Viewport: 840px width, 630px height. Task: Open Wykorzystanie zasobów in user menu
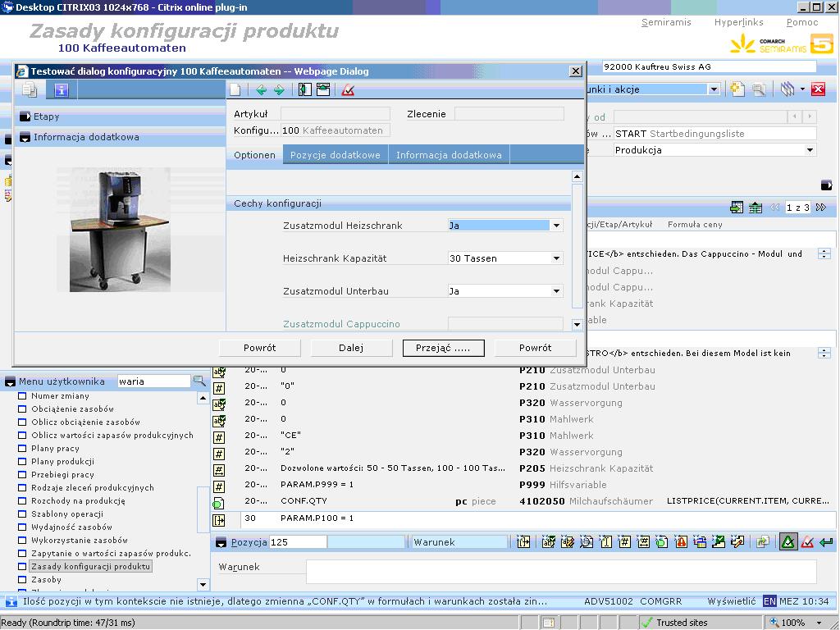point(80,540)
